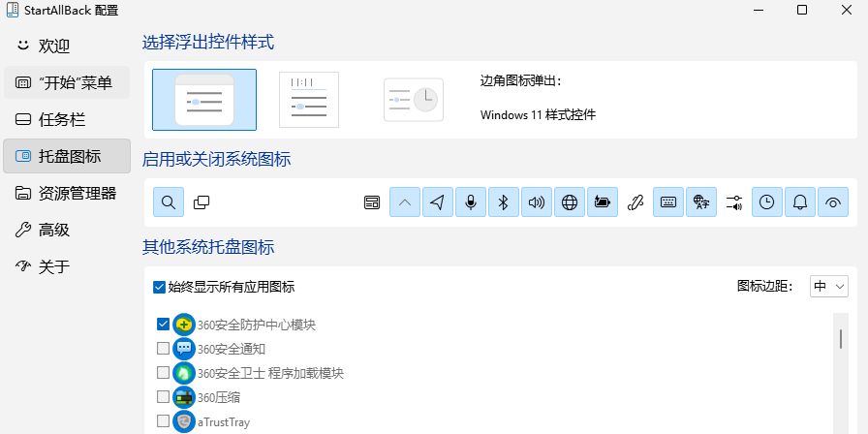The height and width of the screenshot is (434, 868).
Task: Maximize the StartAllBack 配置 window
Action: [801, 10]
